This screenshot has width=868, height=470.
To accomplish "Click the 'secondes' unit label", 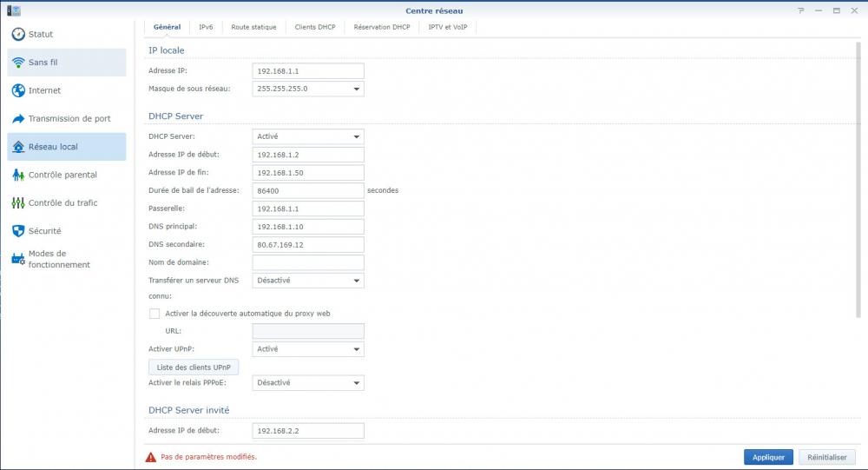I will click(x=383, y=190).
